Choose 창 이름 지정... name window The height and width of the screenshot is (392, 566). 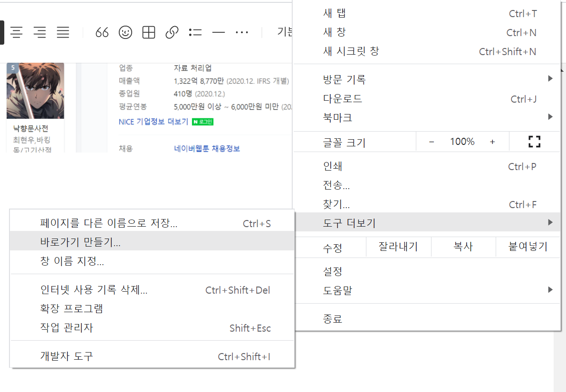point(152,261)
